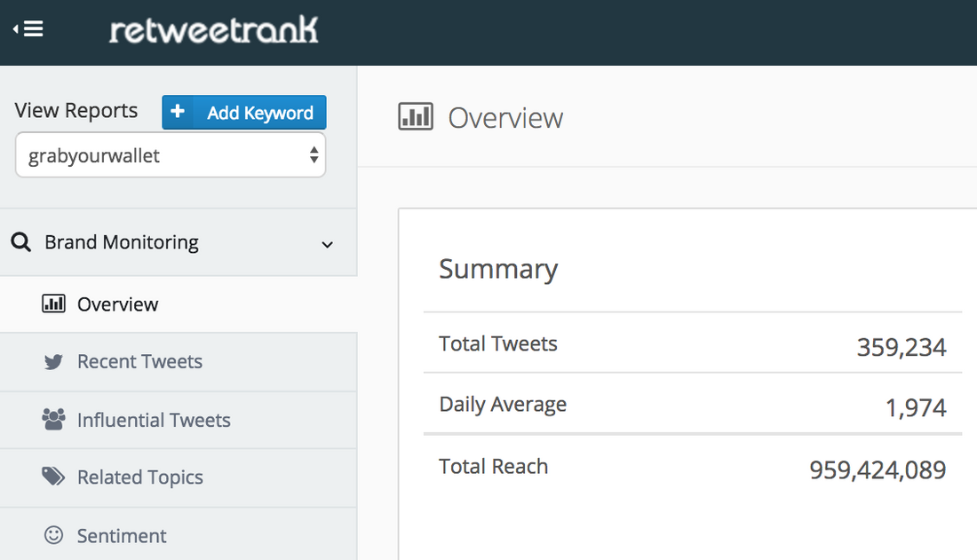This screenshot has width=977, height=560.
Task: Open the Influential Tweets report
Action: pos(154,420)
